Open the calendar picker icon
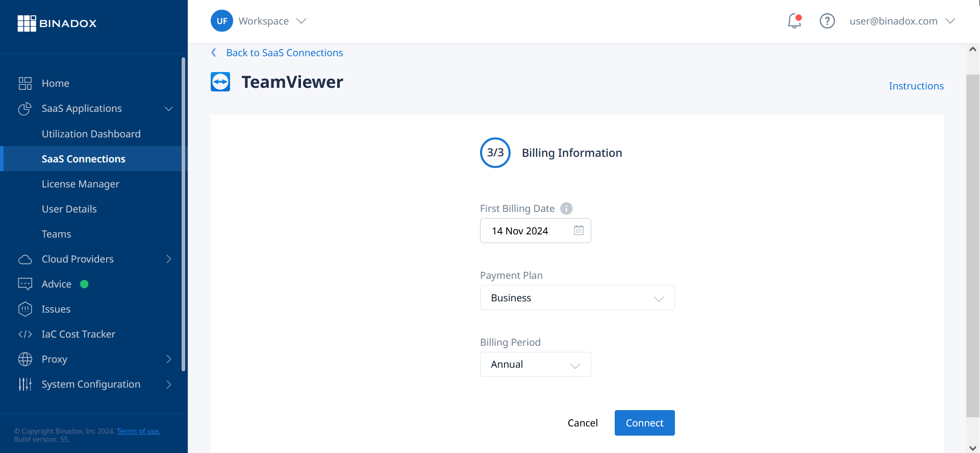 coord(579,230)
